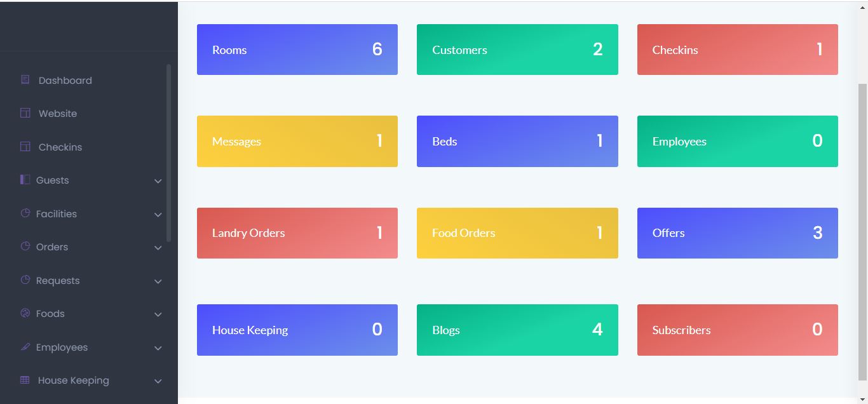Click the Employees pen icon
Viewport: 868px width, 404px height.
click(25, 347)
